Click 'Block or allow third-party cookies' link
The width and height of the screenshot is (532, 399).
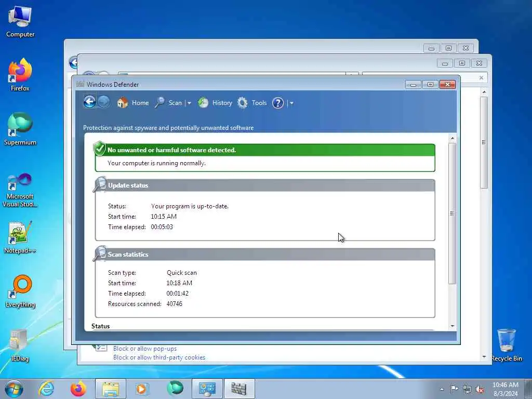click(x=159, y=357)
